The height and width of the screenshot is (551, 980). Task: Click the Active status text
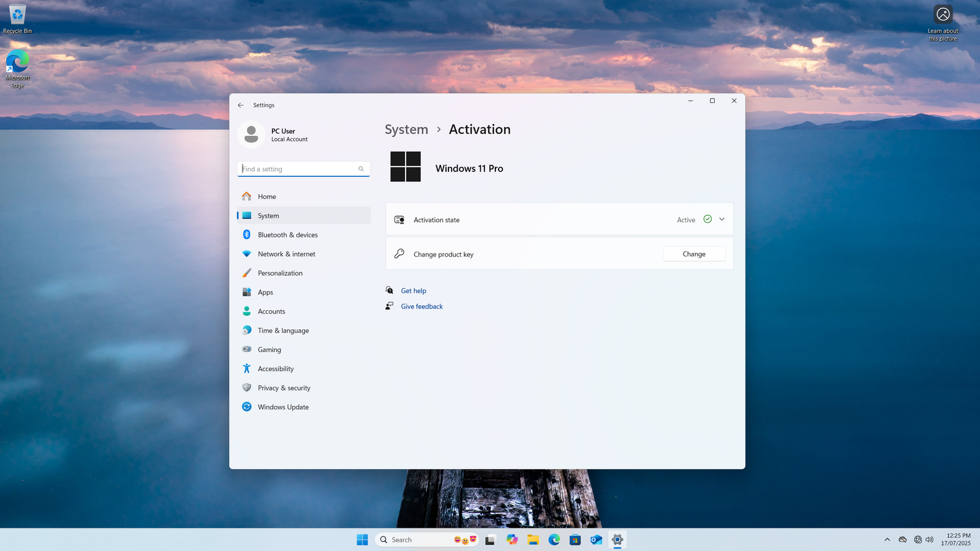pyautogui.click(x=686, y=220)
